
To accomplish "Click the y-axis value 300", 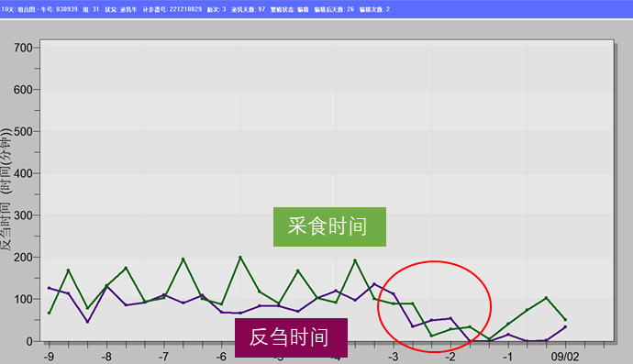I will [x=23, y=215].
